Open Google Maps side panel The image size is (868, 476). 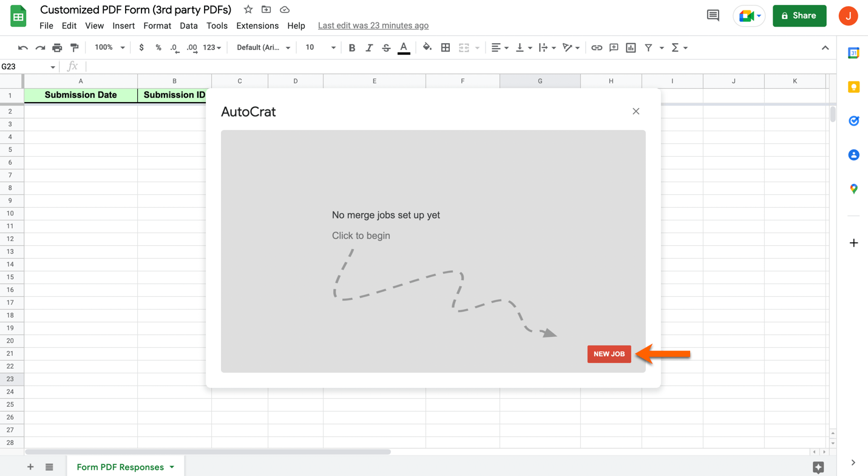pyautogui.click(x=853, y=189)
